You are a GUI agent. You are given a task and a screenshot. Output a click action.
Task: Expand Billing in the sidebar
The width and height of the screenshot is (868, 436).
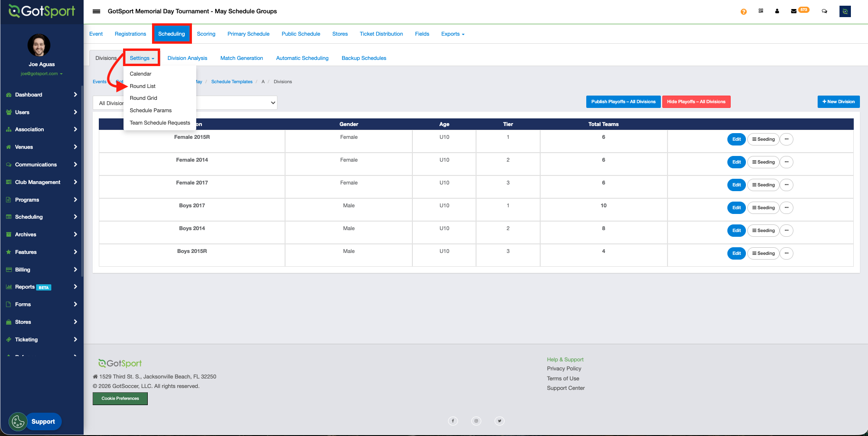pyautogui.click(x=41, y=270)
